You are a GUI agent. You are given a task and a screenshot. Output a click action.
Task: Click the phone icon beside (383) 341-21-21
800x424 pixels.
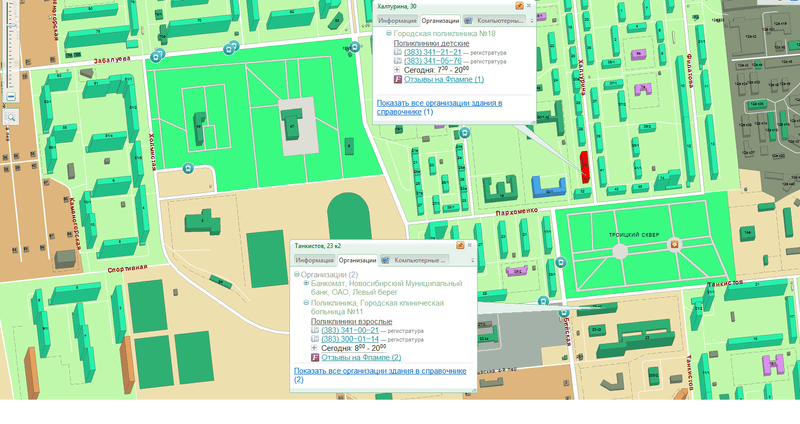(397, 52)
